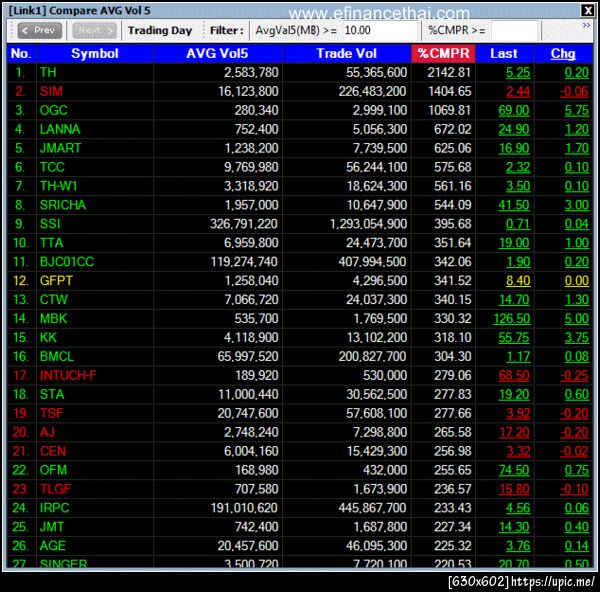Click the change value 3.75 for KK
The height and width of the screenshot is (592, 600).
577,338
